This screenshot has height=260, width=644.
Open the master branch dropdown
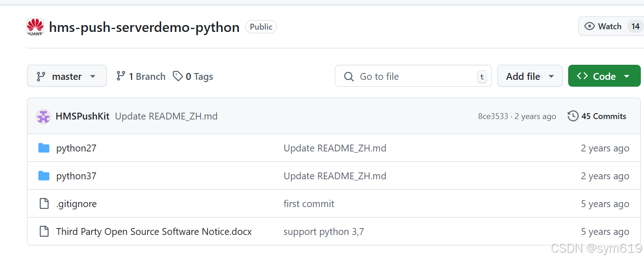point(67,76)
